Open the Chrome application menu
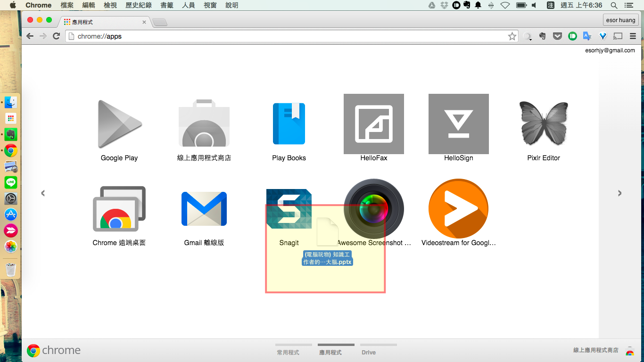The image size is (644, 362). point(39,5)
